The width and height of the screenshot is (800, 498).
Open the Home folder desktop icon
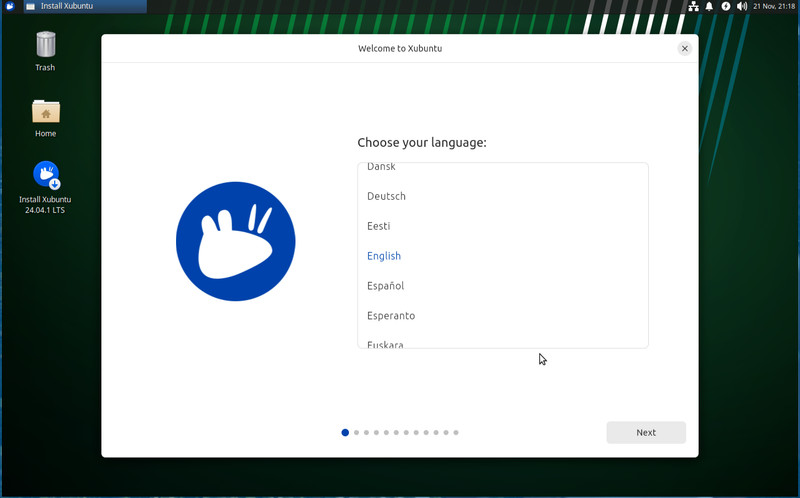tap(45, 118)
